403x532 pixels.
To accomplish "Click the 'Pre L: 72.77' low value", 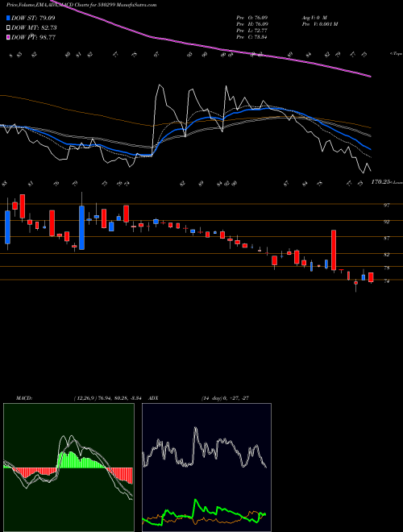I will click(x=252, y=31).
